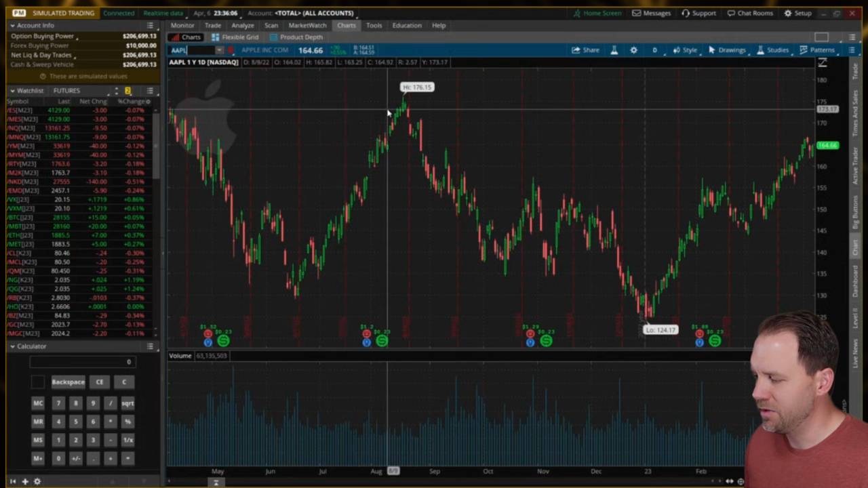The height and width of the screenshot is (488, 868).
Task: Switch to the Scan tab
Action: 271,26
